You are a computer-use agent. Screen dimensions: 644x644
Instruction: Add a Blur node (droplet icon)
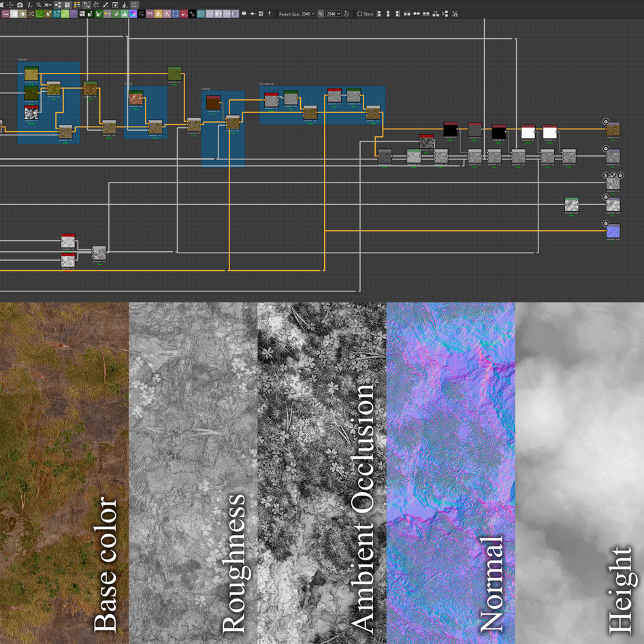pyautogui.click(x=22, y=14)
